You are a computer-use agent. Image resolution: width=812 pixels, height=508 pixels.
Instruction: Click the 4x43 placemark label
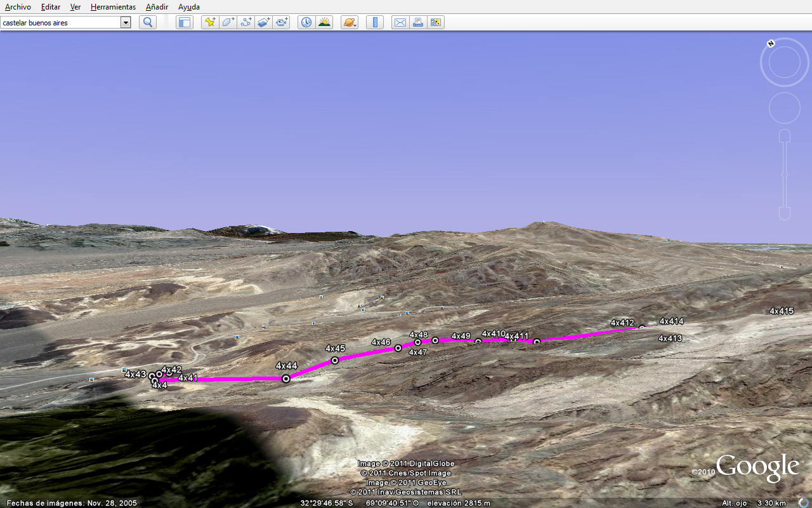pyautogui.click(x=135, y=375)
